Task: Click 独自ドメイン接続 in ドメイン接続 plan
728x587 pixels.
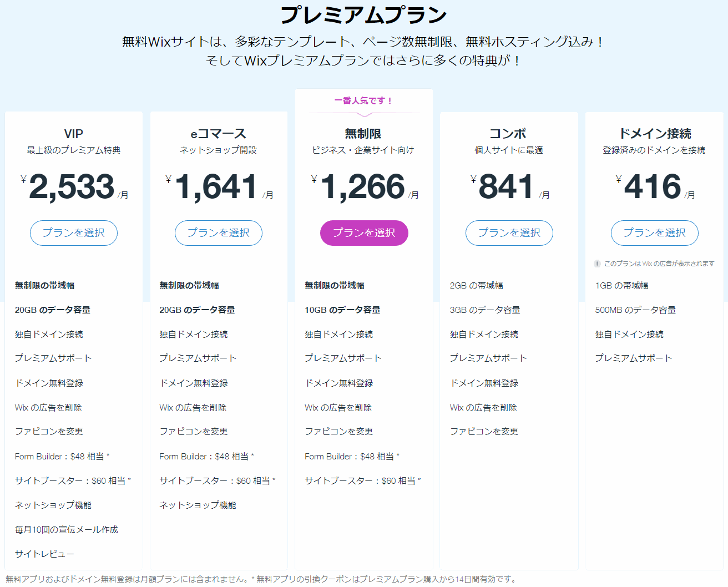Action: [630, 335]
